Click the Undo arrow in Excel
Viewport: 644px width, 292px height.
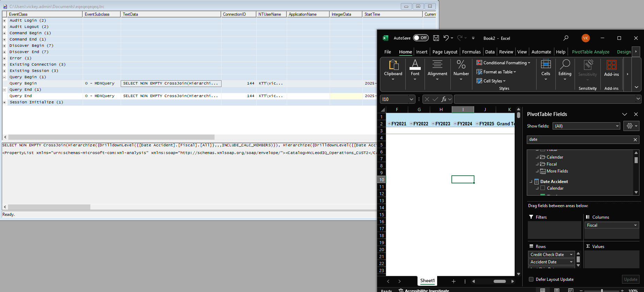(446, 38)
